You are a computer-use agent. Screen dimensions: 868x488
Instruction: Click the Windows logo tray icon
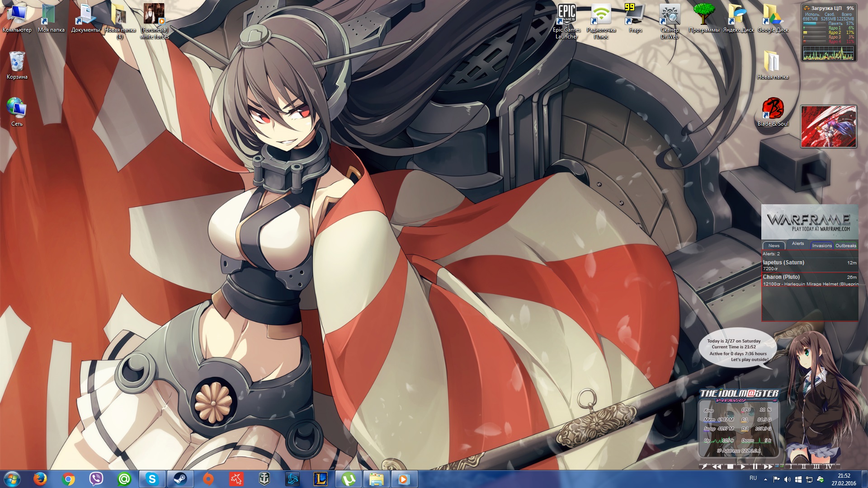coord(798,479)
